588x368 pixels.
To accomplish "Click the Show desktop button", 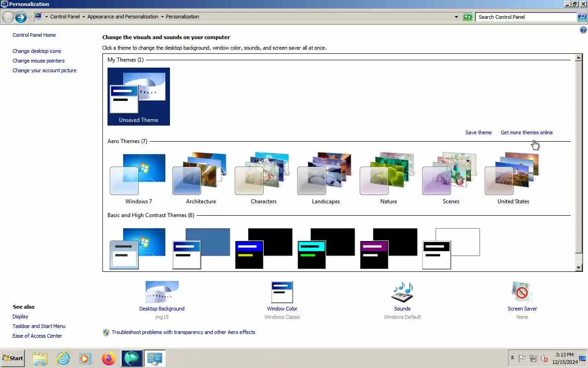I will (x=582, y=358).
